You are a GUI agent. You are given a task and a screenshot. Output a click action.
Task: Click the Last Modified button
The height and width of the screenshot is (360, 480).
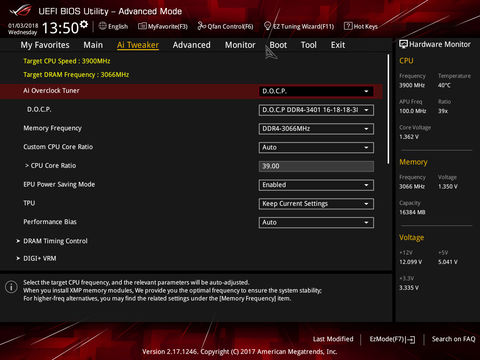click(333, 339)
